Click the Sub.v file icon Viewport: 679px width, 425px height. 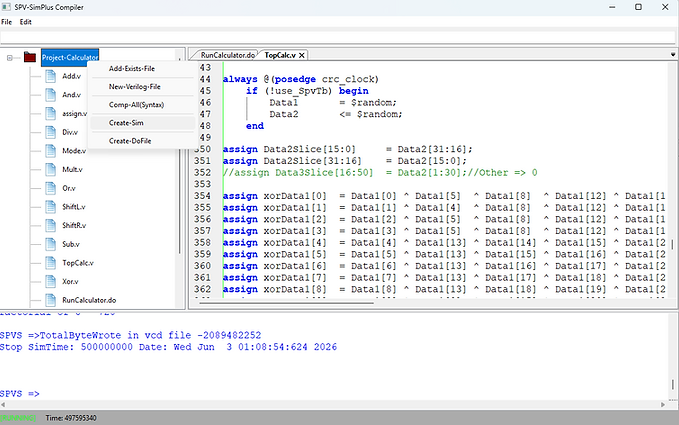[x=51, y=244]
